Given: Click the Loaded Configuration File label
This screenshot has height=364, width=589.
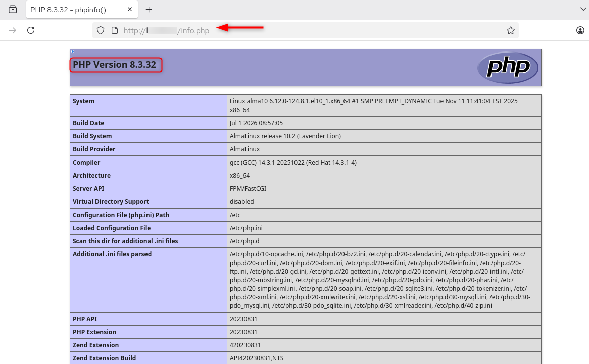Looking at the screenshot, I should pyautogui.click(x=112, y=228).
